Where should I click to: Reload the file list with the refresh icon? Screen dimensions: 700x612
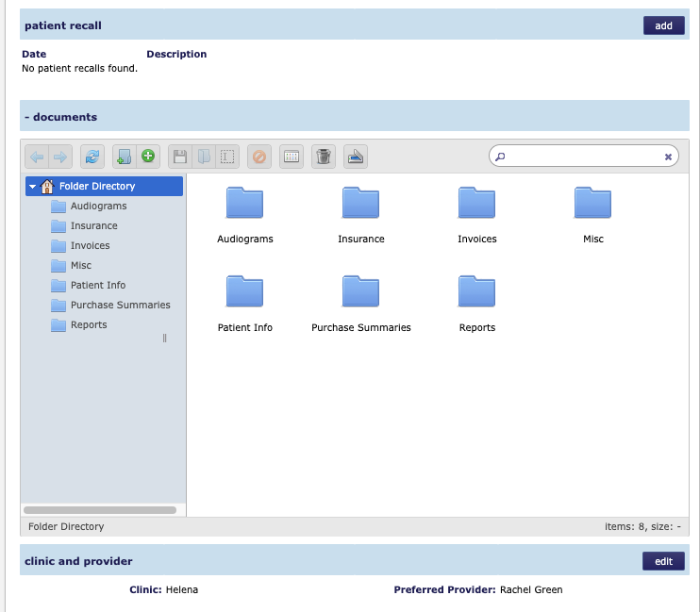click(92, 157)
